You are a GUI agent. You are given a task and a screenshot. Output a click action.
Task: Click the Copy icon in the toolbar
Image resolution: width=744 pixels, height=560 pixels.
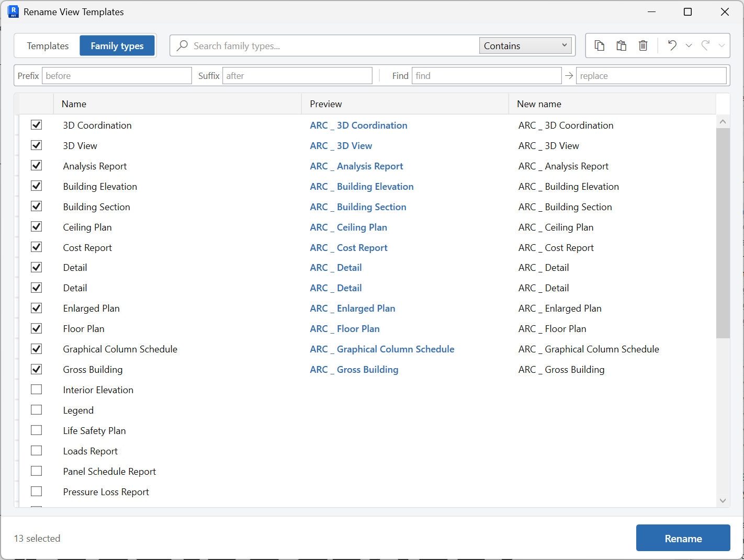coord(600,45)
